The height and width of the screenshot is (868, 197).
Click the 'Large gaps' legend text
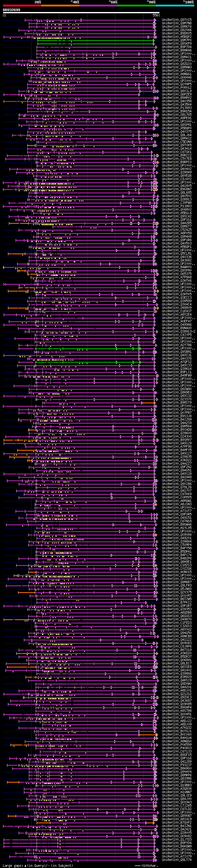[x=13, y=865]
